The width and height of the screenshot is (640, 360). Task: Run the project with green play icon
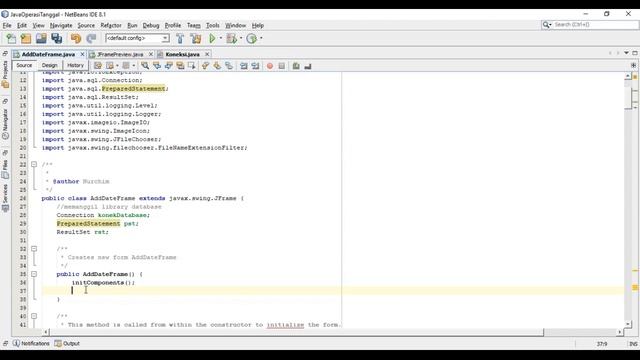[212, 38]
